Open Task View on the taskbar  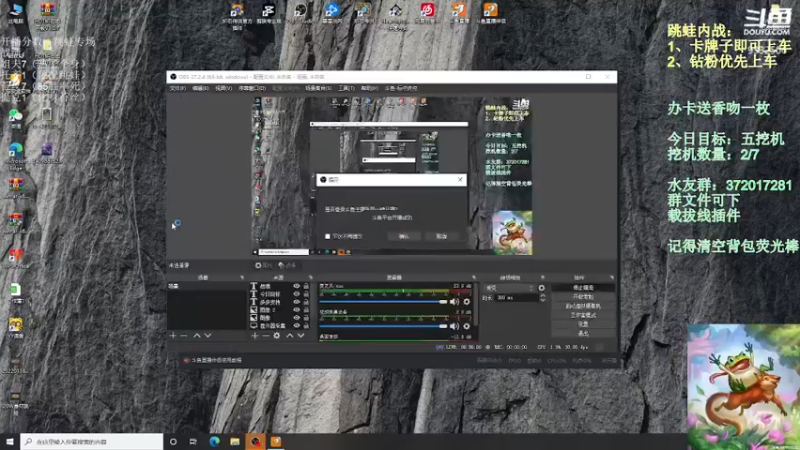(x=193, y=441)
